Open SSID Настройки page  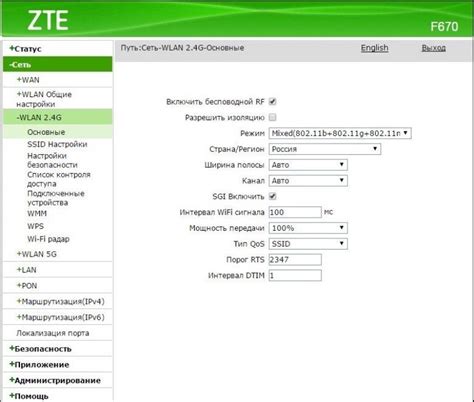57,144
